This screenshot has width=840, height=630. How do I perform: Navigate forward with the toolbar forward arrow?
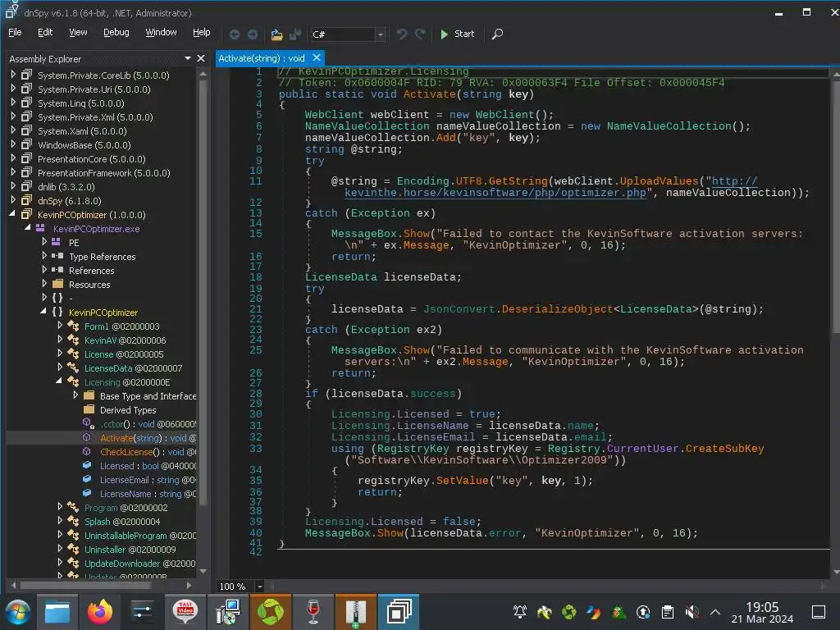click(x=253, y=34)
